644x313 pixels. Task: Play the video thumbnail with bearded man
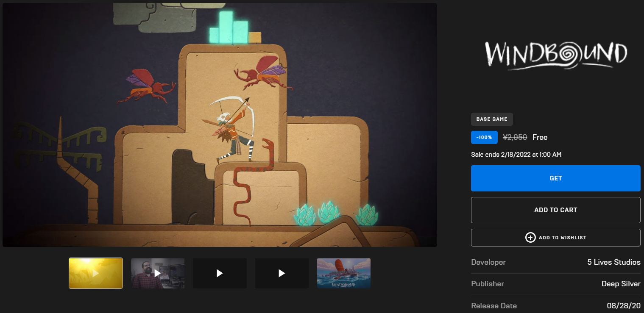click(x=158, y=273)
